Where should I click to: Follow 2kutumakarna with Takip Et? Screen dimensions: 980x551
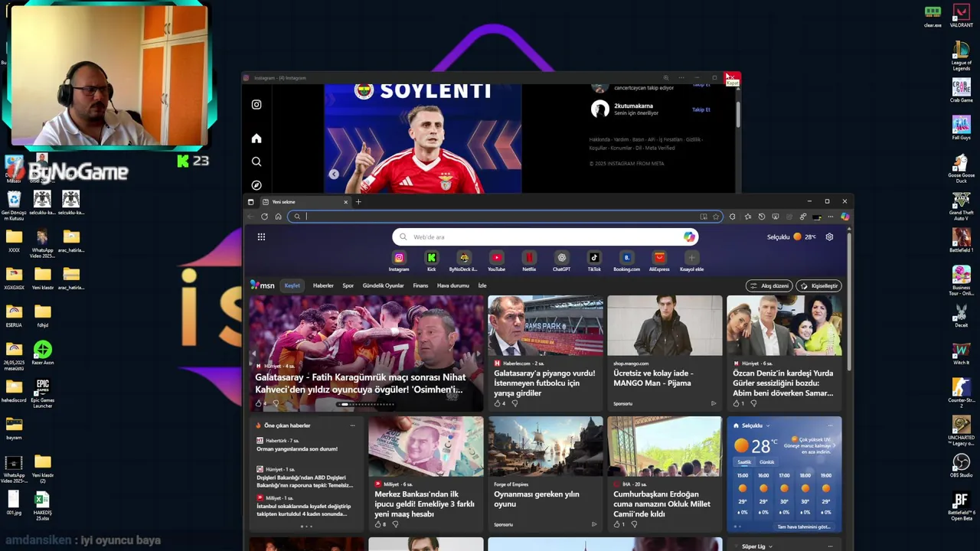pos(701,109)
